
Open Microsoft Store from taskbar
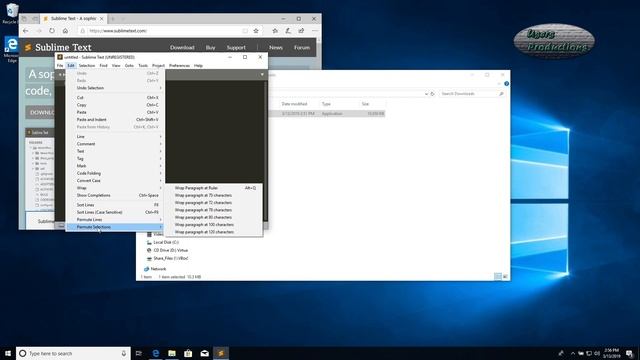(188, 353)
